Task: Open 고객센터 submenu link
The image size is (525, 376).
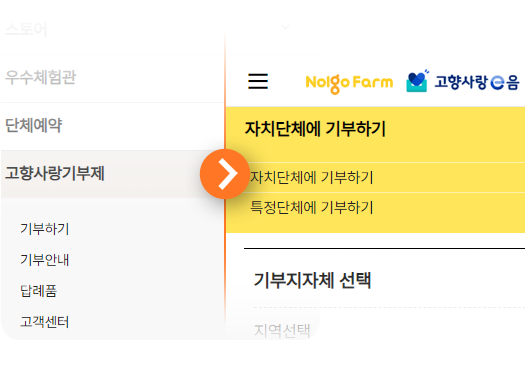Action: coord(45,322)
